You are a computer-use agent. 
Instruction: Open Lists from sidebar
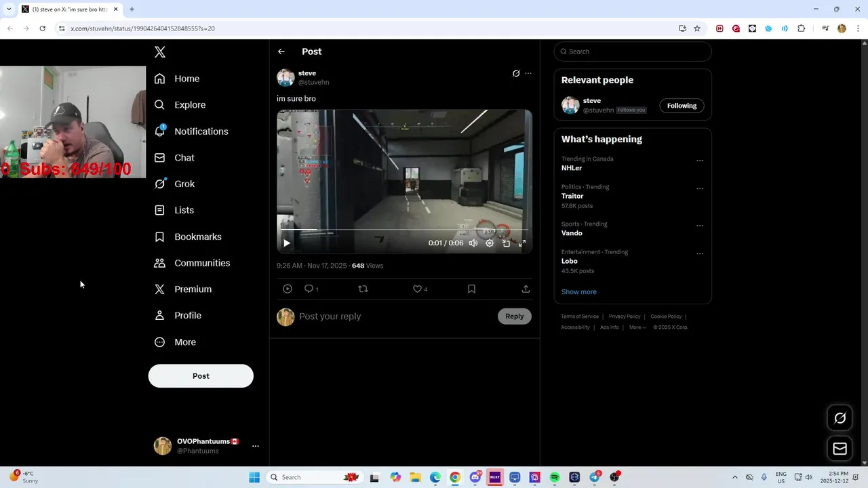(174, 210)
